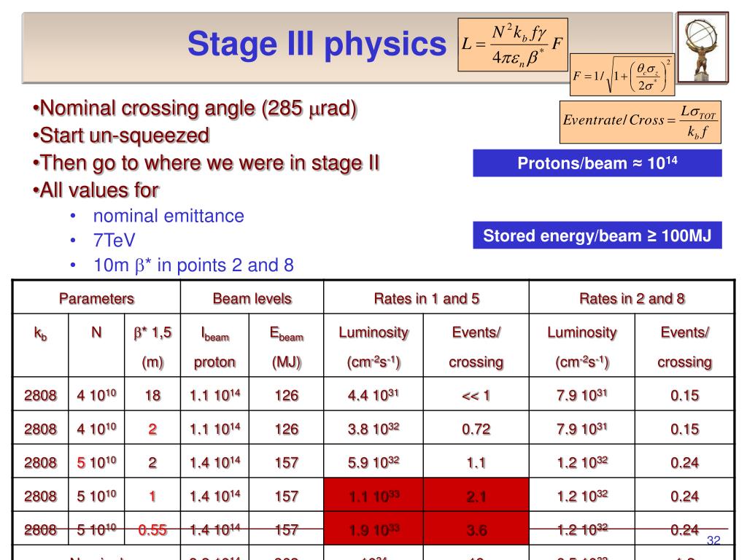
Task: Select the 'Start un-squeezed' bullet
Action: coord(121,136)
